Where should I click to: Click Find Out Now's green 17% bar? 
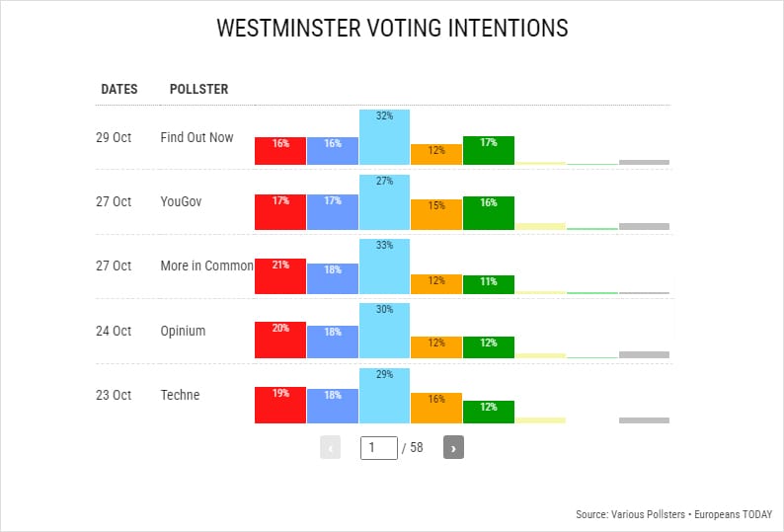(x=489, y=150)
